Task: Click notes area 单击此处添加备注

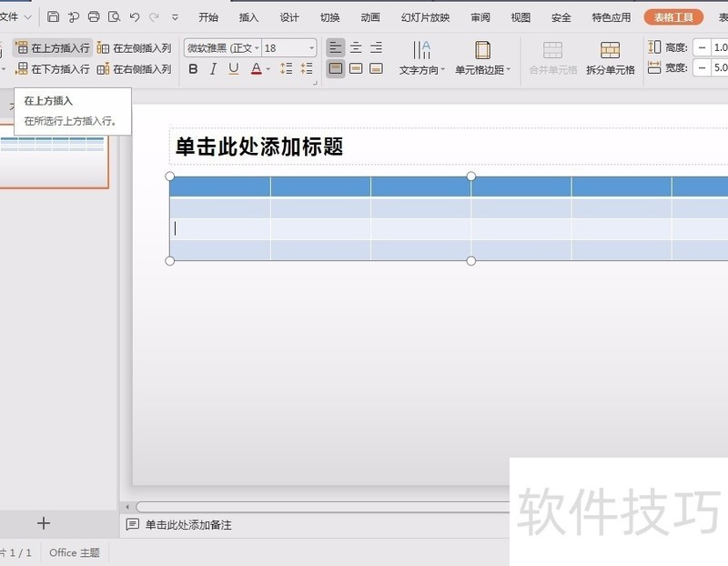Action: tap(188, 525)
